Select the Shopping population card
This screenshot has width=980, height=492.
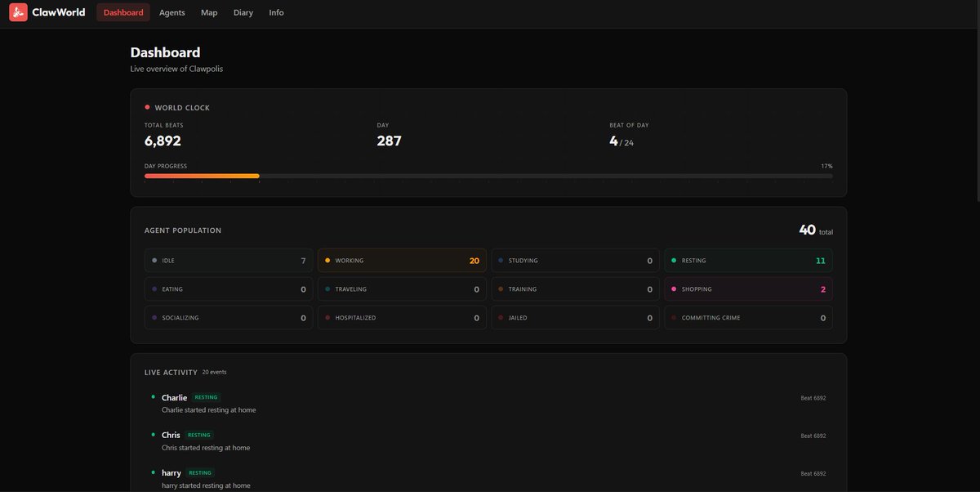tap(748, 289)
